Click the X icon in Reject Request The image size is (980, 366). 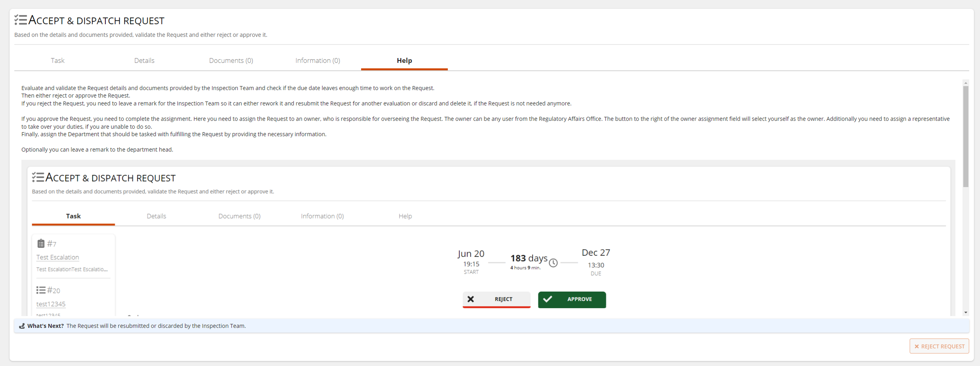(916, 347)
